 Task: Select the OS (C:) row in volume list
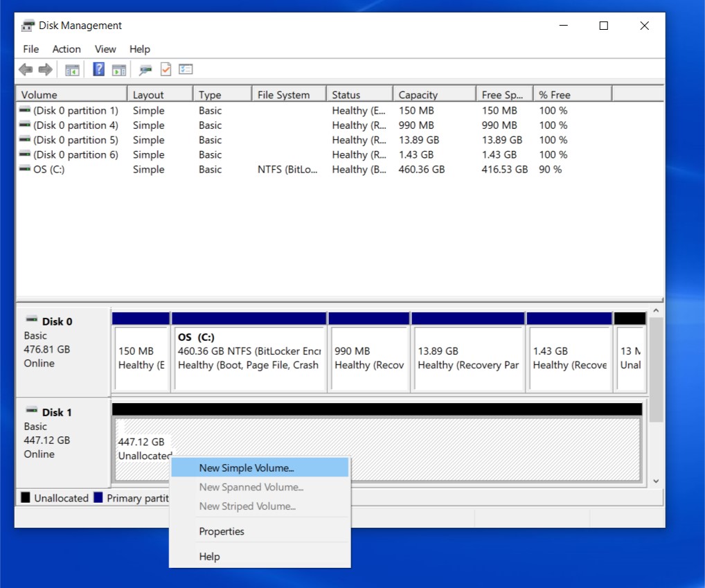[x=48, y=169]
